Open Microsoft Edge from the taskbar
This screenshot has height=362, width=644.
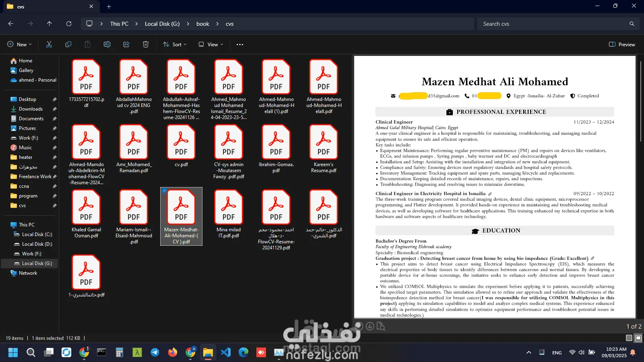pos(244,352)
